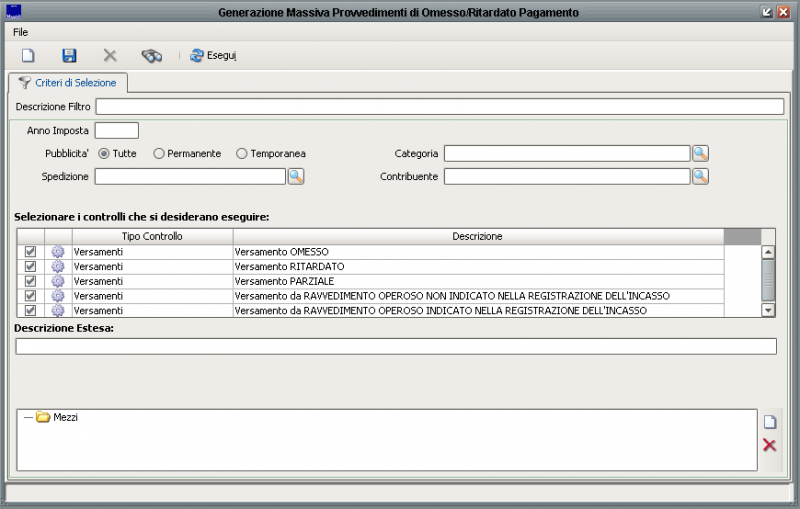Open the Categoria lookup magnifier
The height and width of the screenshot is (509, 800).
(700, 153)
